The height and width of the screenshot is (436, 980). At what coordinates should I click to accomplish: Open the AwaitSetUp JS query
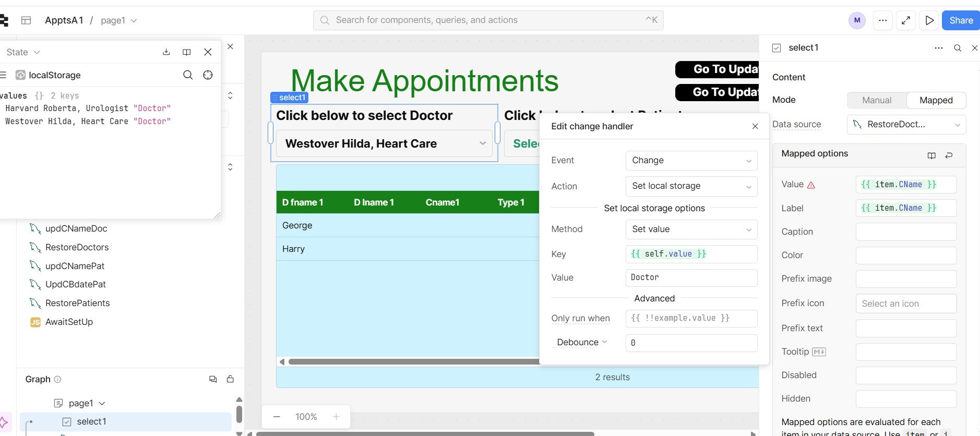click(x=69, y=322)
